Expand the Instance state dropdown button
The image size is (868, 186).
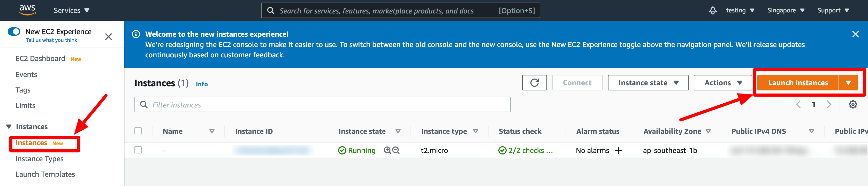pos(648,83)
